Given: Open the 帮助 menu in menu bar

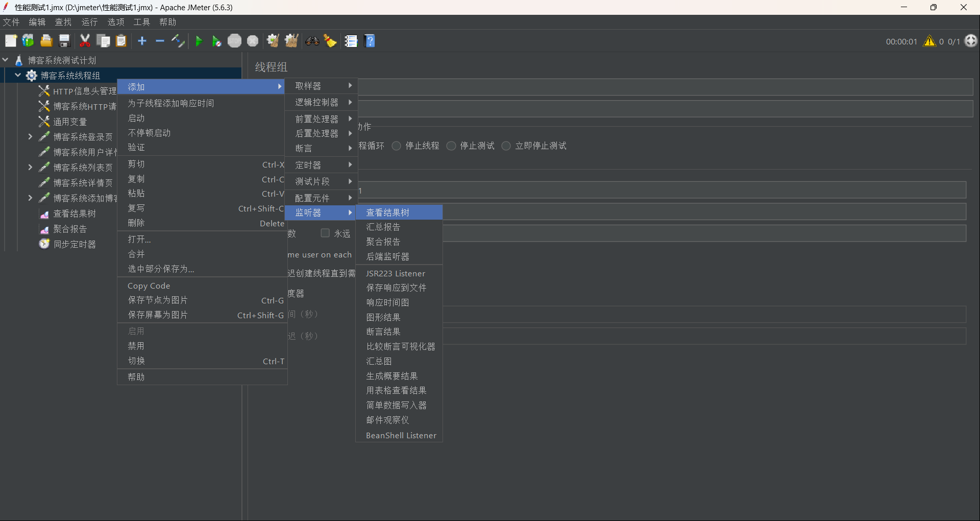Looking at the screenshot, I should (168, 22).
